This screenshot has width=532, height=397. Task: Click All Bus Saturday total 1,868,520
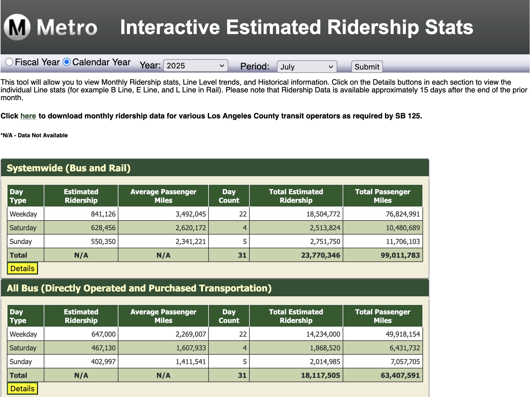pyautogui.click(x=325, y=348)
